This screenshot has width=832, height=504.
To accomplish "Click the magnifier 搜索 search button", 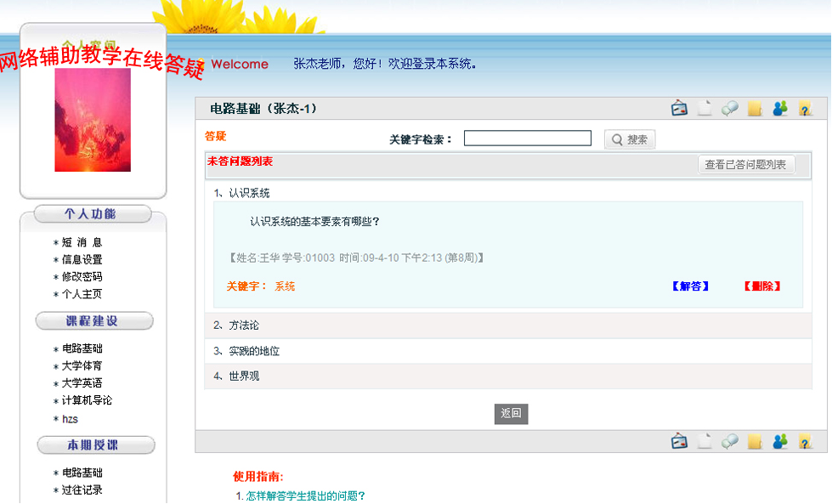I will [630, 139].
